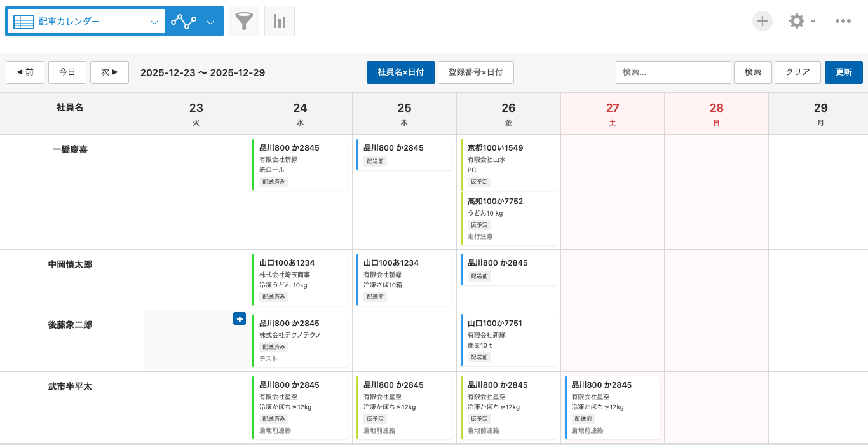Open the 山口100か7751 delivery card

(509, 340)
